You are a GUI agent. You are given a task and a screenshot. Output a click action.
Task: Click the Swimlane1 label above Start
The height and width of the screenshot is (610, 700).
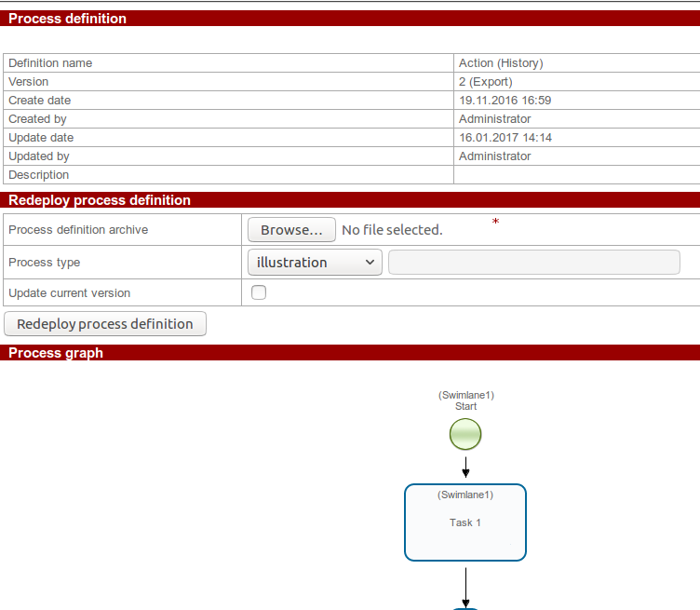[x=465, y=395]
